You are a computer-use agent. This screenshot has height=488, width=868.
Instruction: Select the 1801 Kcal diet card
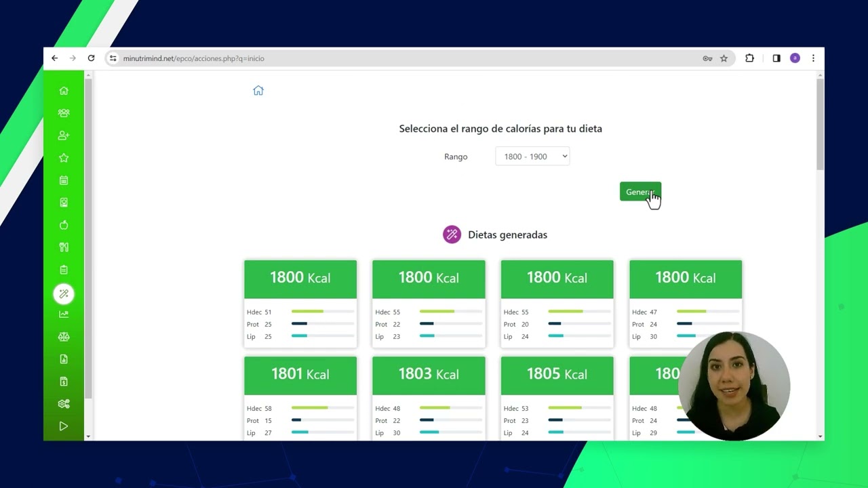pyautogui.click(x=300, y=399)
